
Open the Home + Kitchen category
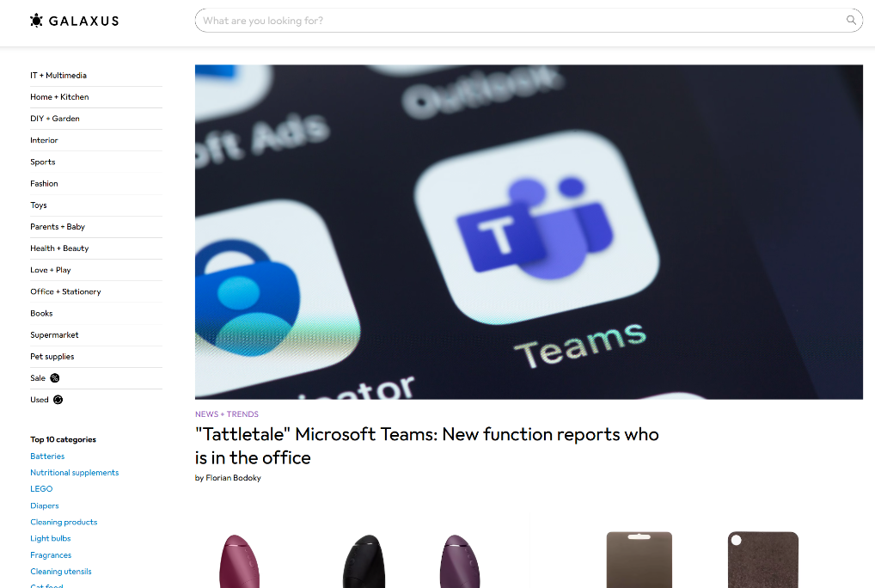pos(59,97)
